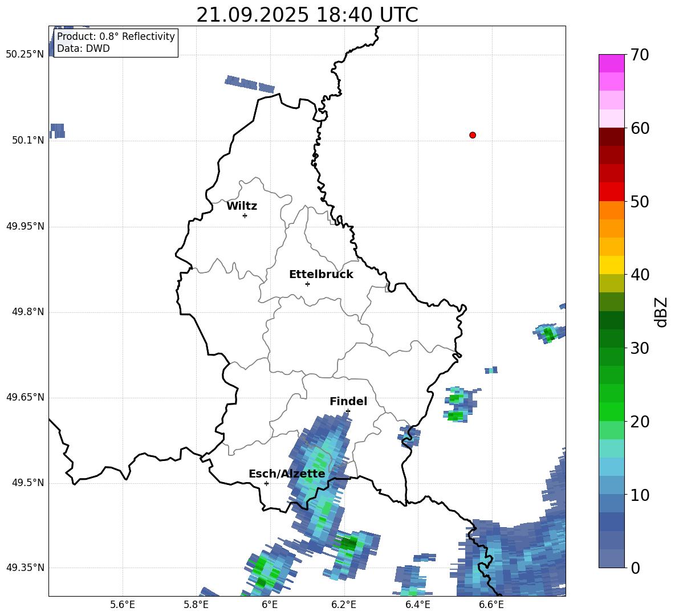The width and height of the screenshot is (675, 616).
Task: Click the Esch/Alzette city label
Action: click(x=287, y=474)
